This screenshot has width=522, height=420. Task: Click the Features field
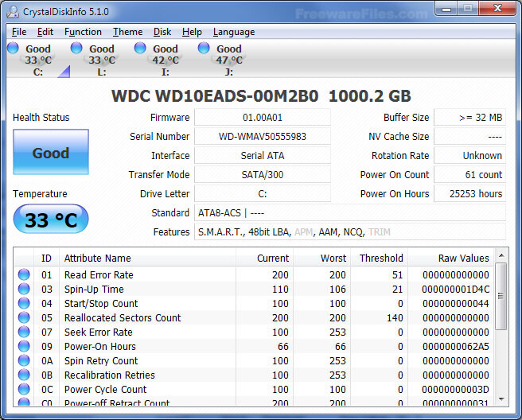click(x=350, y=232)
